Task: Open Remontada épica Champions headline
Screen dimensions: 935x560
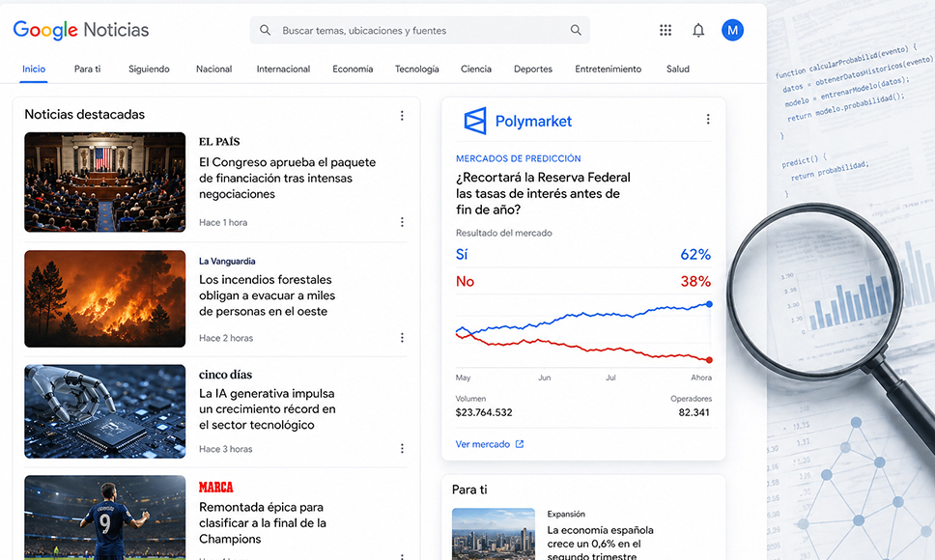Action: pyautogui.click(x=263, y=523)
